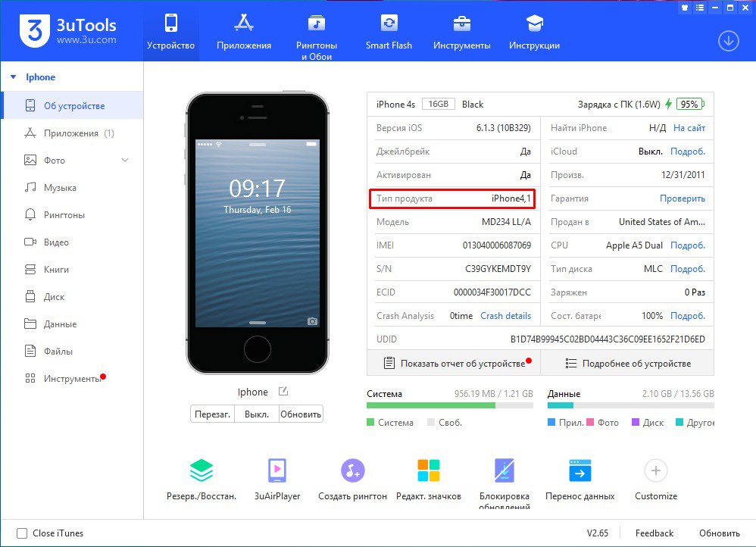Screen dimensions: 756x547
Task: Open Сост. батареи Подроб. link
Action: click(688, 315)
